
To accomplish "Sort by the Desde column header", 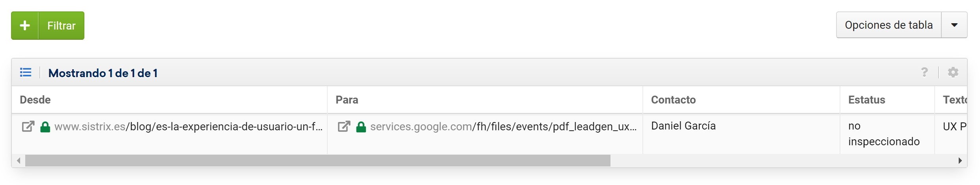I will click(x=35, y=100).
